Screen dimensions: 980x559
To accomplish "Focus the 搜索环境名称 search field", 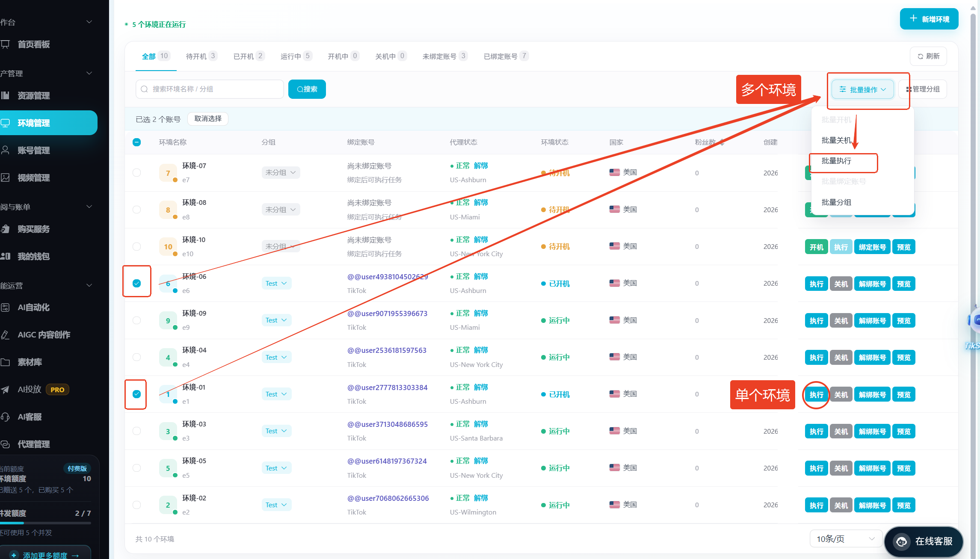I will pos(210,89).
